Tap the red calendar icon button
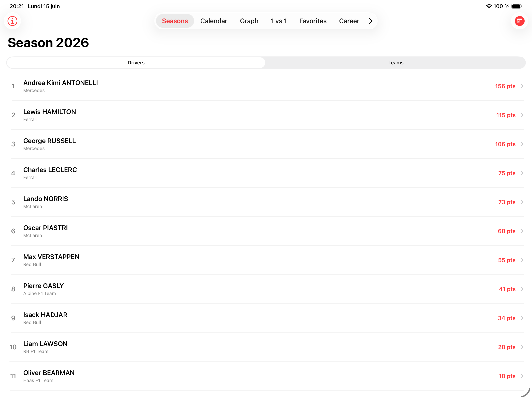The width and height of the screenshot is (532, 399). (519, 21)
